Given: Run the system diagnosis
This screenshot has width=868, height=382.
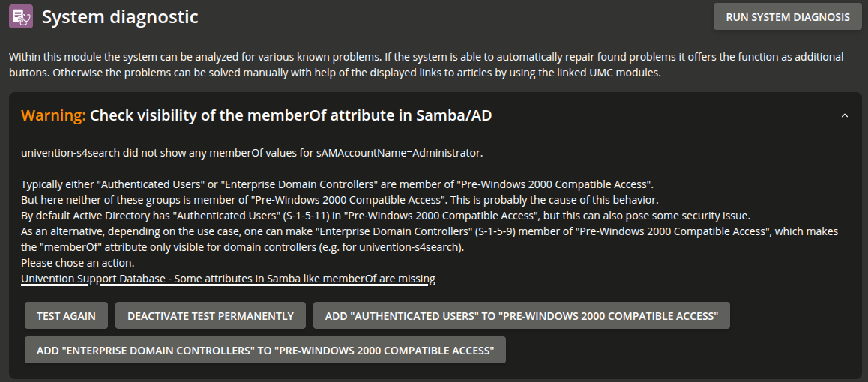Looking at the screenshot, I should coord(787,17).
